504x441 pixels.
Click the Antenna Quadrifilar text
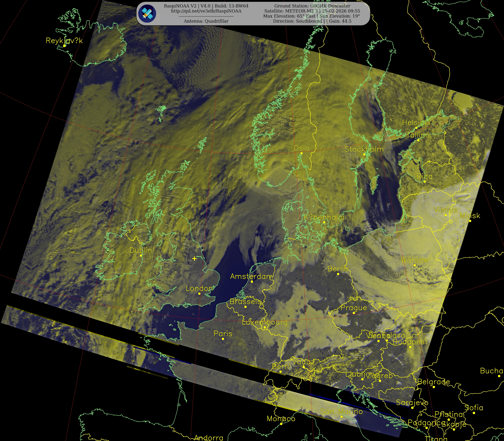206,21
